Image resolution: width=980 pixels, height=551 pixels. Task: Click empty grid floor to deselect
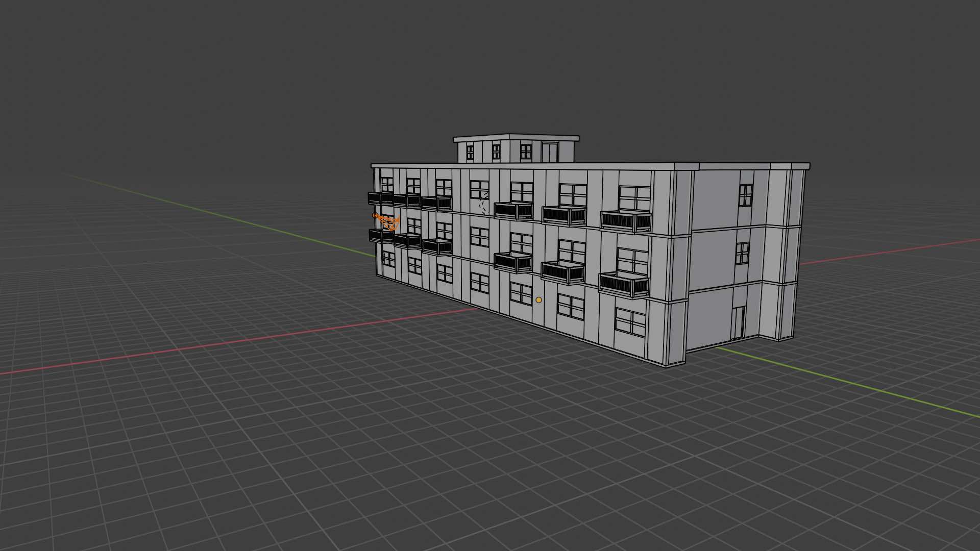coord(255,459)
